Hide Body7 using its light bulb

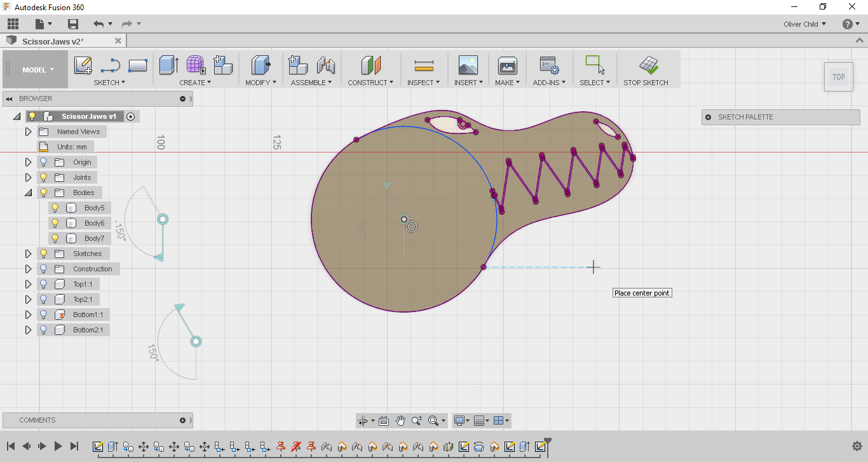point(55,238)
